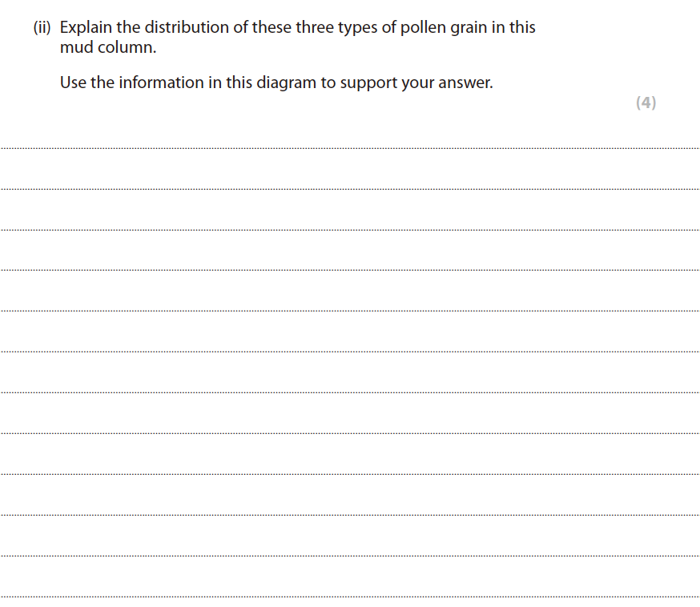Click the word "diagram" in the instruction
This screenshot has height=607, width=700.
286,82
